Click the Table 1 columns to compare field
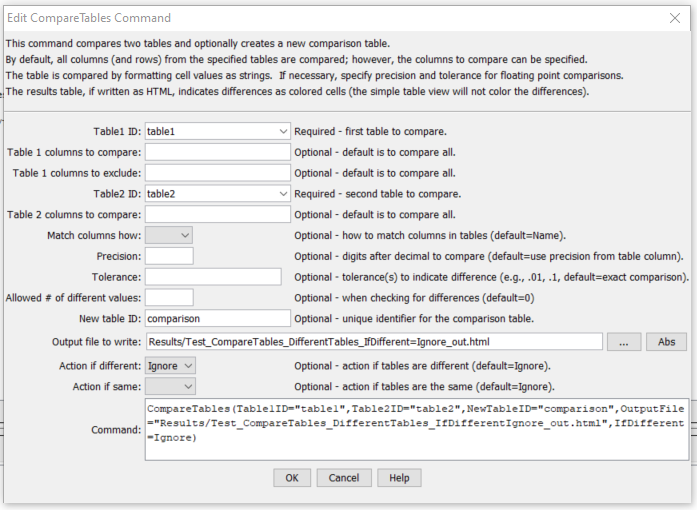Image resolution: width=697 pixels, height=510 pixels. pyautogui.click(x=217, y=152)
